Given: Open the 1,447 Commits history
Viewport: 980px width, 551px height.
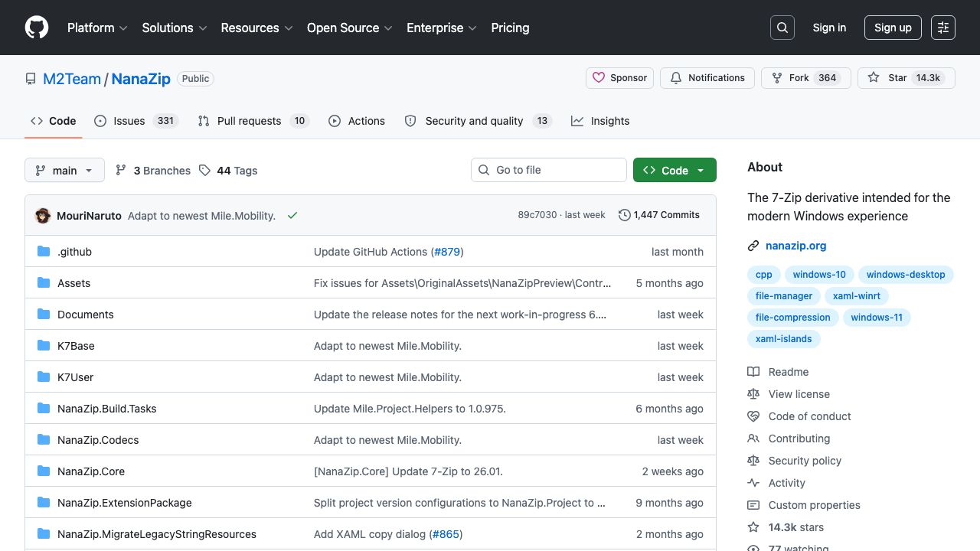Looking at the screenshot, I should pos(659,215).
